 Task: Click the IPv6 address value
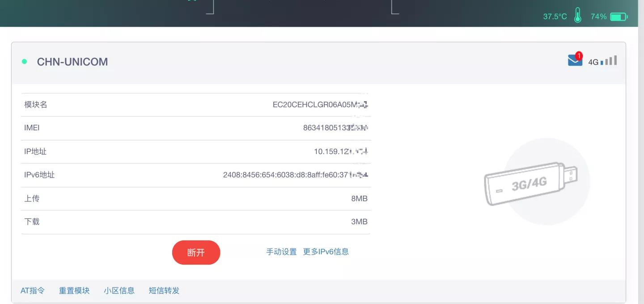click(x=295, y=175)
